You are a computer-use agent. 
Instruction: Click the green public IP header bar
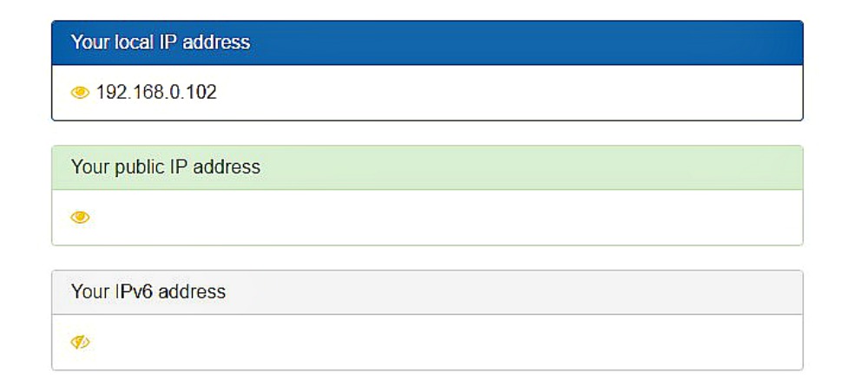point(521,166)
